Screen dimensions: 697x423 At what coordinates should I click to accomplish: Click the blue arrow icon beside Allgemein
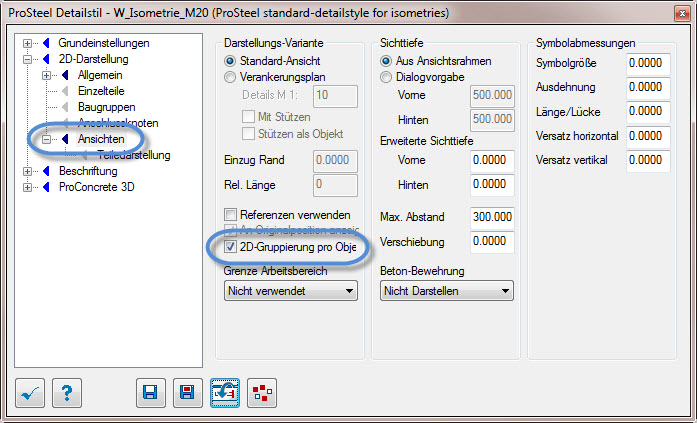65,76
